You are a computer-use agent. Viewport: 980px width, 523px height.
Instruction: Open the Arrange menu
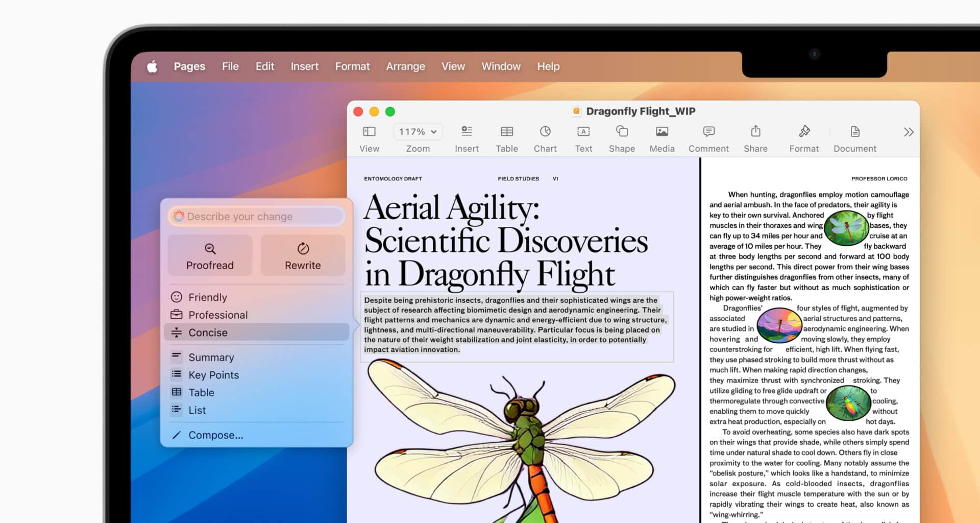(405, 66)
